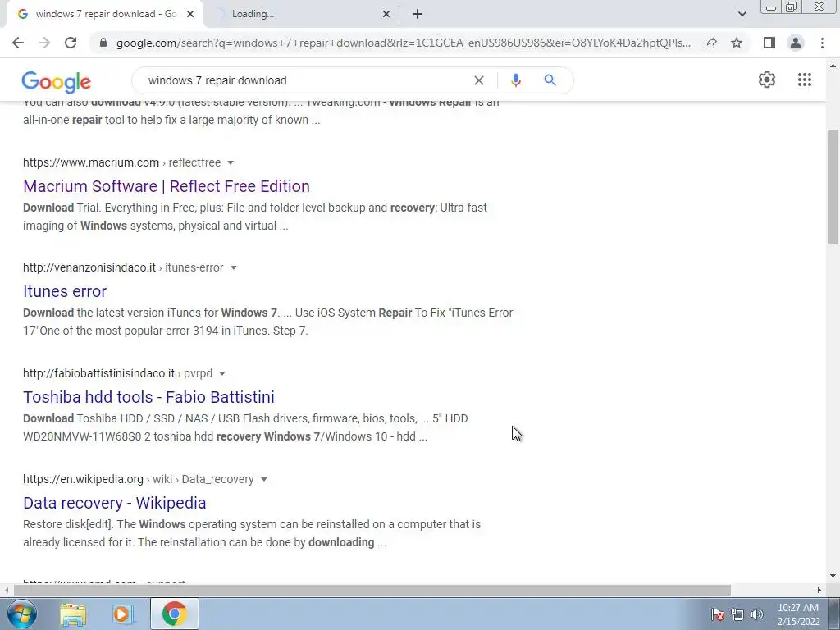Screen dimensions: 840x630
Task: Click the address bar URL
Action: point(403,43)
